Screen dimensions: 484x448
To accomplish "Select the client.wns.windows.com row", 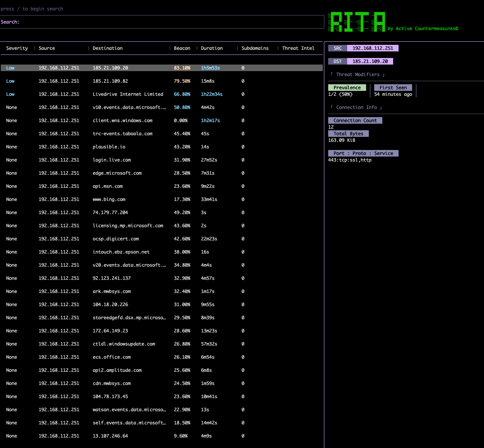I will (x=123, y=121).
